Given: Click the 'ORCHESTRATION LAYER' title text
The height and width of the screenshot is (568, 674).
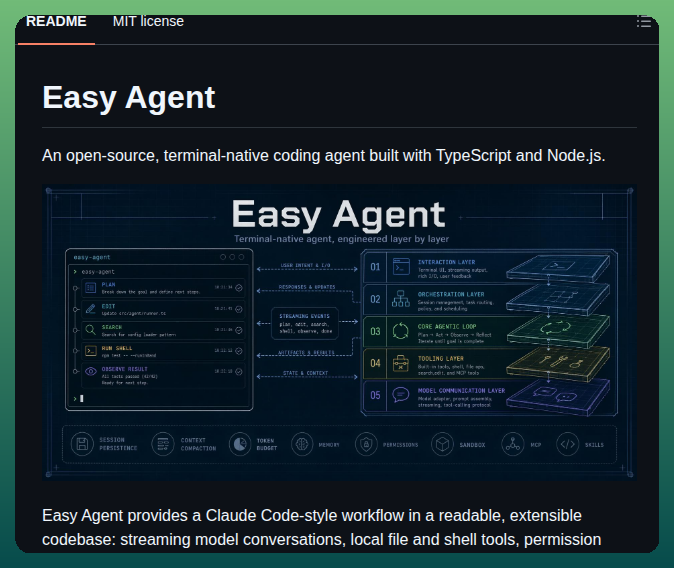Looking at the screenshot, I should click(x=451, y=294).
